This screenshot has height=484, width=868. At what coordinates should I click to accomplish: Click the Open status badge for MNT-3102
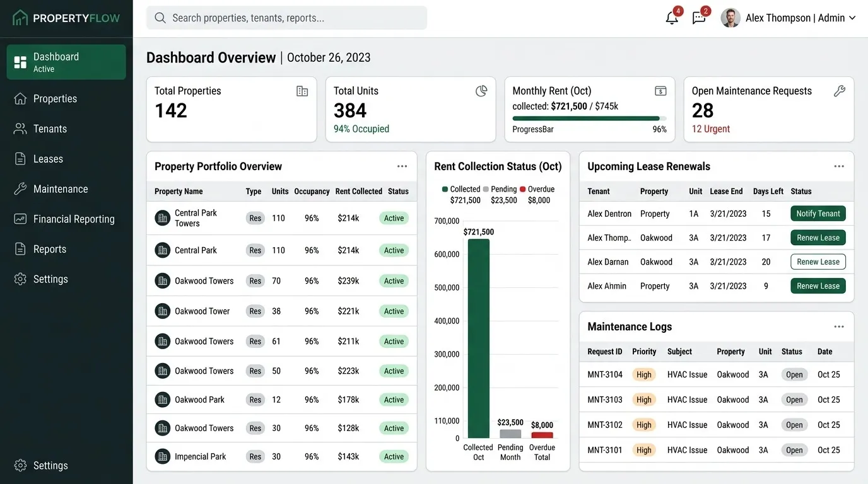click(x=794, y=425)
